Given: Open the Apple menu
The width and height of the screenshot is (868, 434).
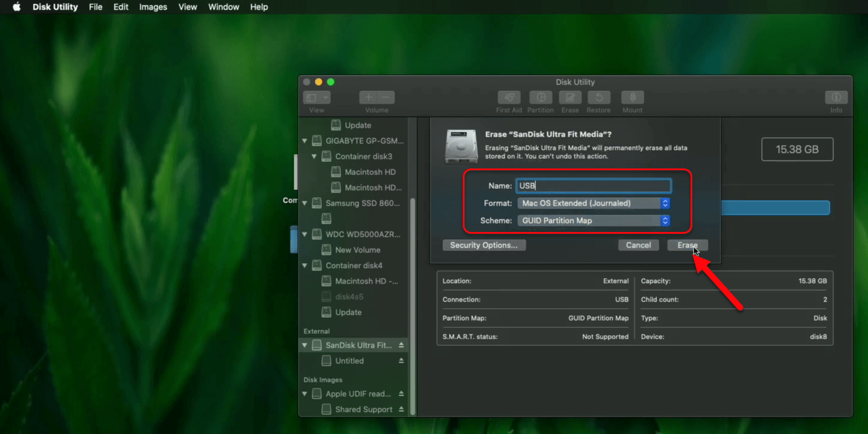Looking at the screenshot, I should 16,7.
